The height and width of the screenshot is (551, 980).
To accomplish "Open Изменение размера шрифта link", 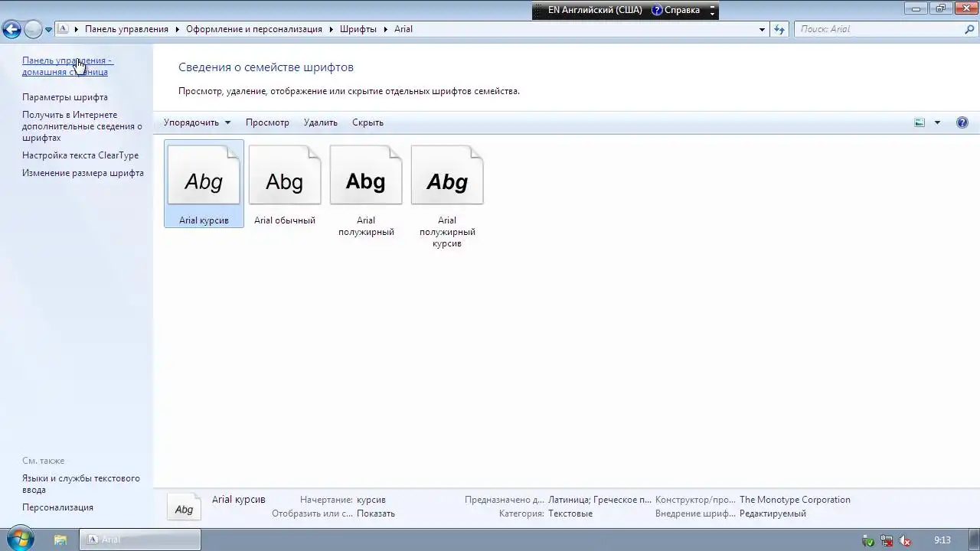I will click(x=83, y=173).
